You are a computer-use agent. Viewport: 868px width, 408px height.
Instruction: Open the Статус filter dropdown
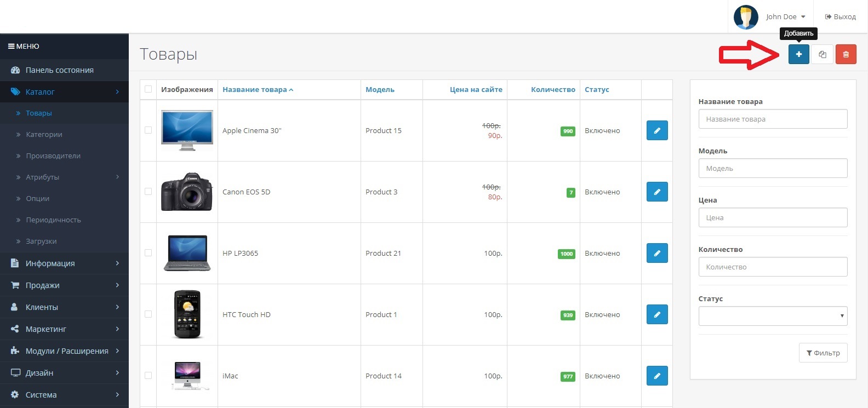773,316
